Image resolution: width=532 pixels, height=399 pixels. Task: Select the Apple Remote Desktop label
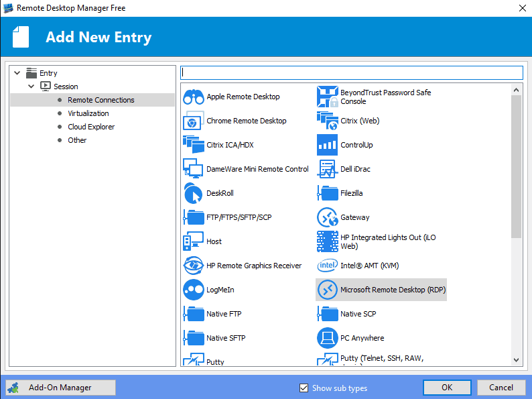click(243, 97)
